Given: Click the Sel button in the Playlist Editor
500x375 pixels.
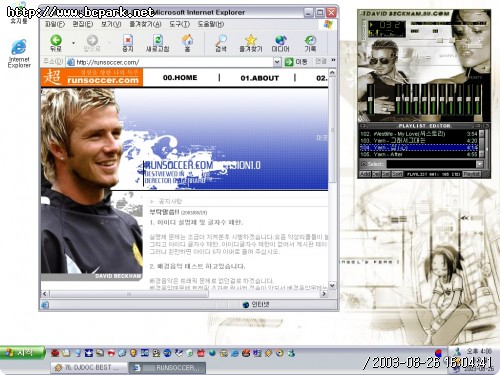Looking at the screenshot, I should point(386,174).
